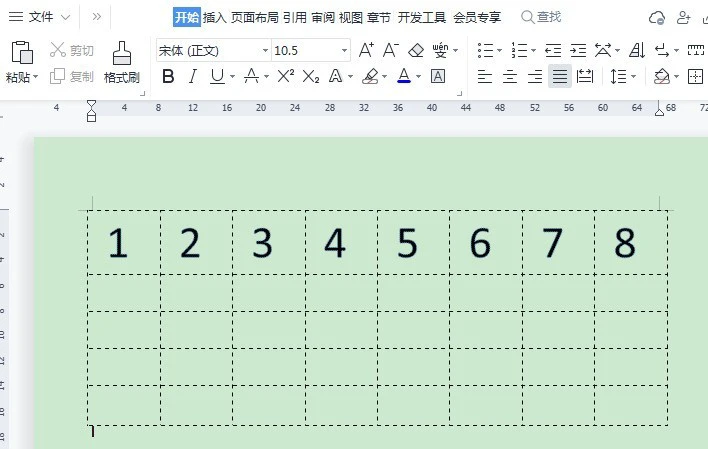Viewport: 708px width, 449px height.
Task: Open the 视图 tab
Action: (x=351, y=18)
